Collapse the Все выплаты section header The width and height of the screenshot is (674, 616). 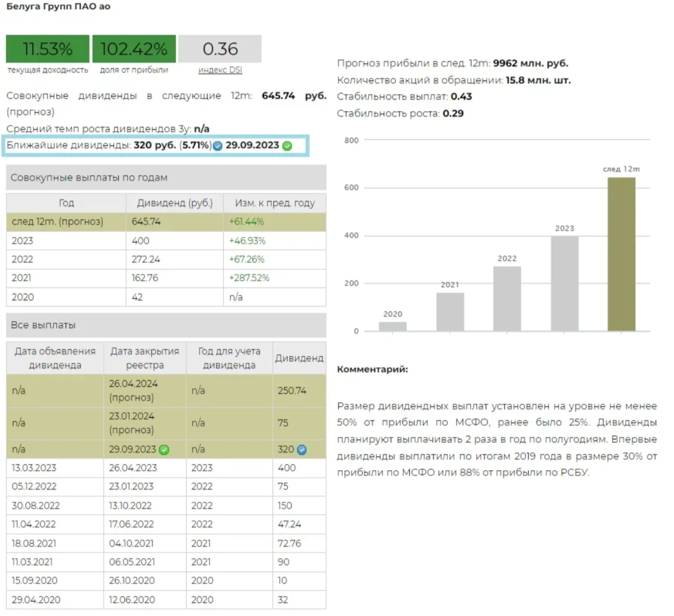pyautogui.click(x=166, y=325)
